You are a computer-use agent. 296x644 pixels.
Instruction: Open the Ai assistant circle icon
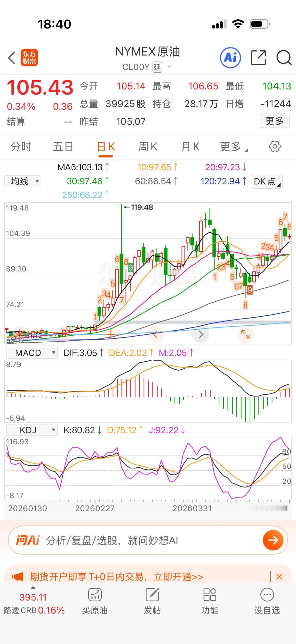(x=230, y=58)
